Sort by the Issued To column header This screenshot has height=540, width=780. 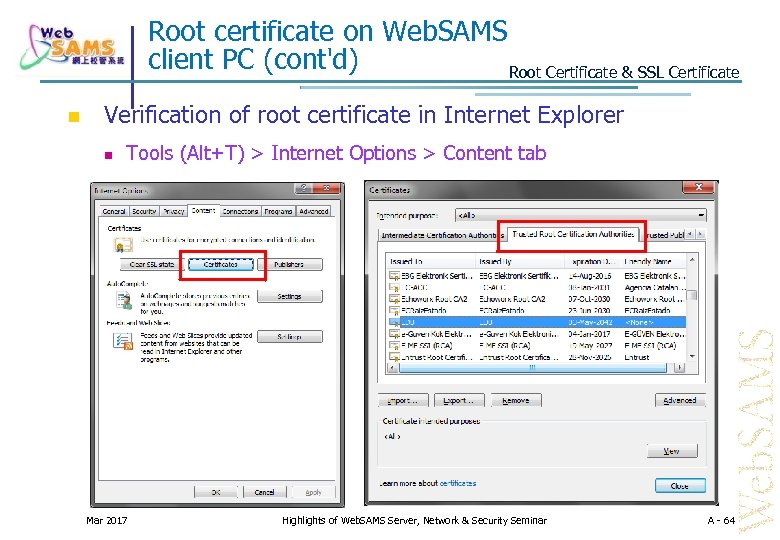431,261
